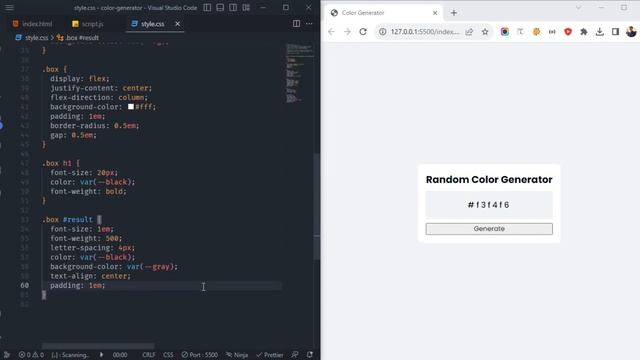This screenshot has width=640, height=360.
Task: Share this page icon in address bar
Action: click(x=469, y=32)
